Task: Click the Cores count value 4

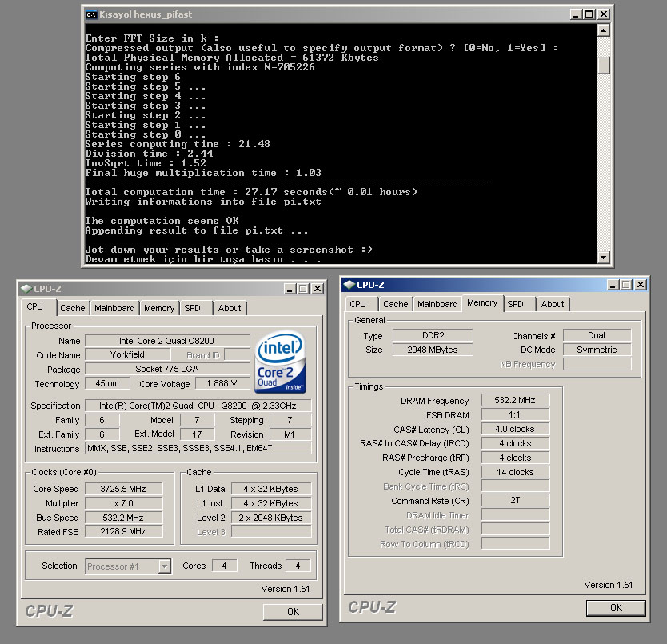Action: (x=224, y=566)
